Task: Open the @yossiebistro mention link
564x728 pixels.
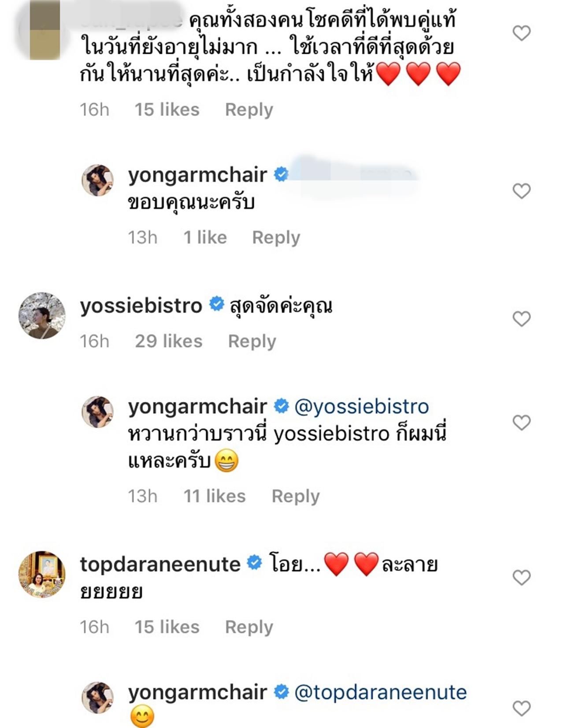Action: [x=361, y=406]
